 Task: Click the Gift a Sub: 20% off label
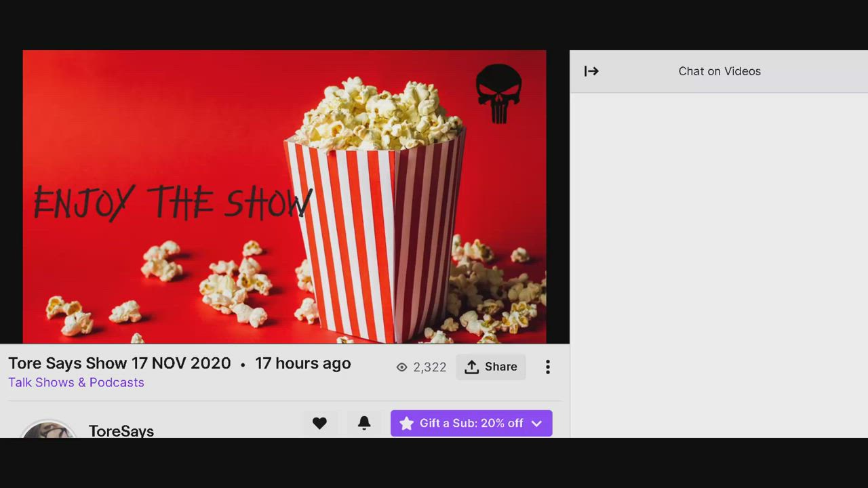pos(471,423)
